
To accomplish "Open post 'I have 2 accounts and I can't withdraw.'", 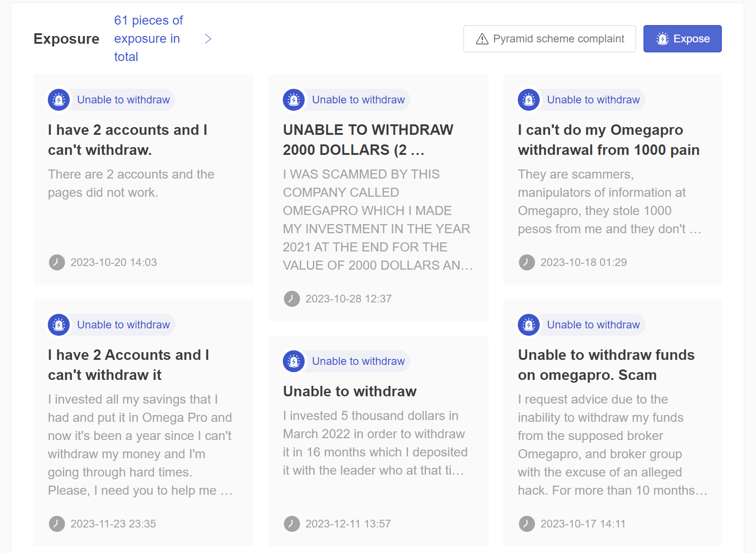I will (x=128, y=140).
